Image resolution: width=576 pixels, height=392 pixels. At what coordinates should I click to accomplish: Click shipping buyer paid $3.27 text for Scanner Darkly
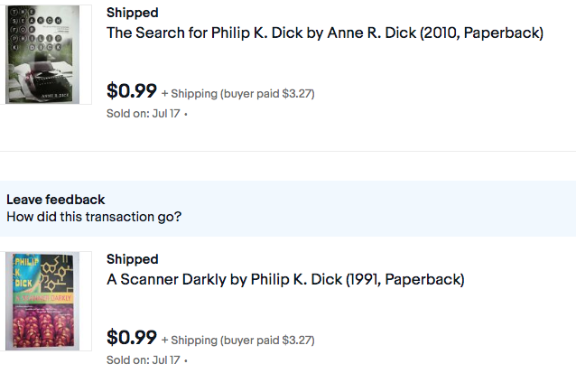238,341
